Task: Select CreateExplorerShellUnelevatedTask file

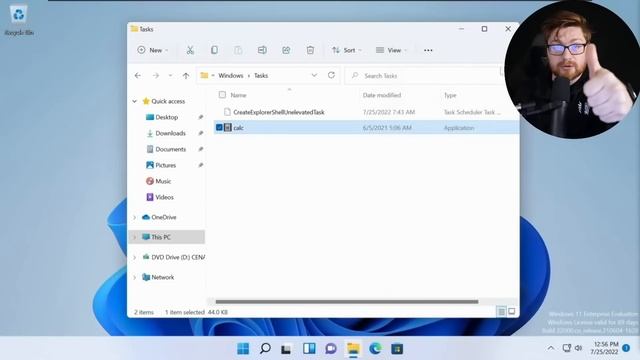Action: point(279,112)
